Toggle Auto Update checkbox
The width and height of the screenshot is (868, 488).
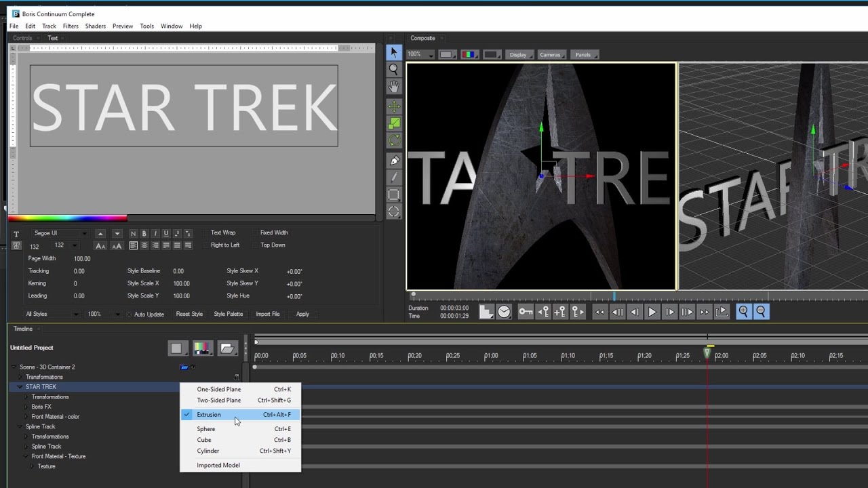130,314
